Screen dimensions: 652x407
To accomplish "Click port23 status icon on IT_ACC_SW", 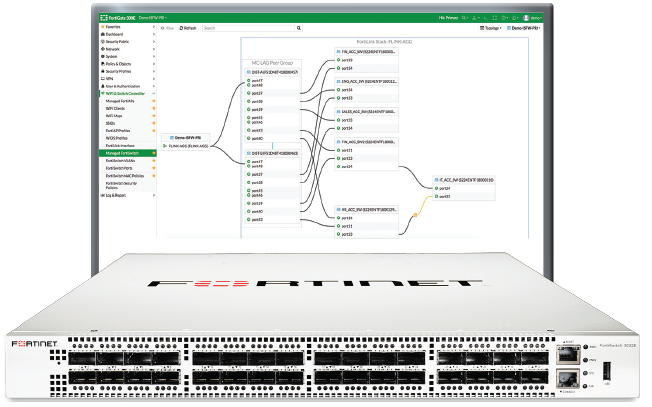I will 436,196.
